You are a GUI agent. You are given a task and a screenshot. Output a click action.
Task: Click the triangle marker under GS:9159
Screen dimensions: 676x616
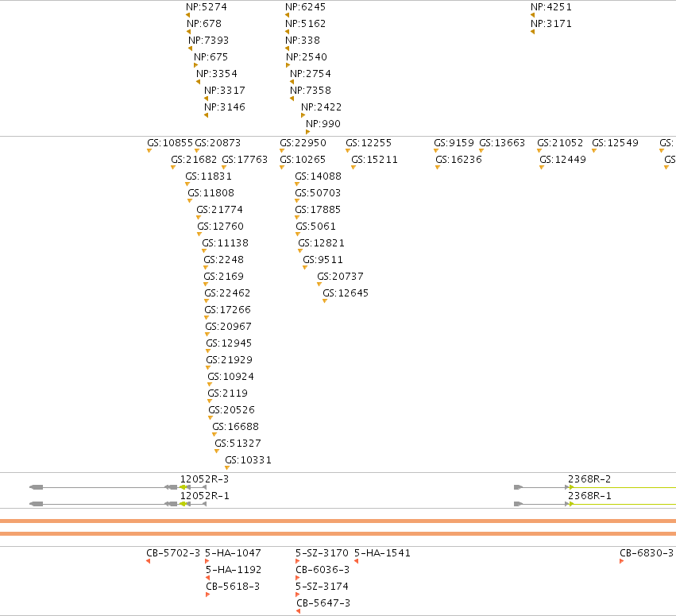(436, 151)
